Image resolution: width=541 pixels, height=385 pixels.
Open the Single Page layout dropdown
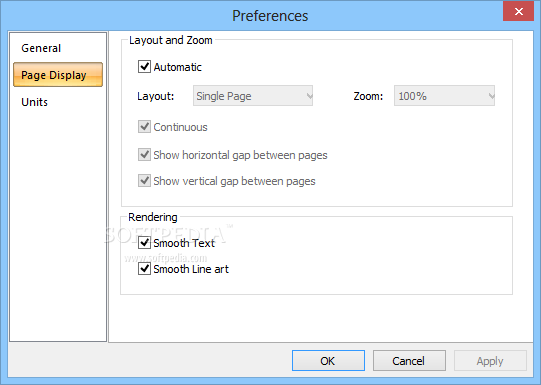[253, 96]
